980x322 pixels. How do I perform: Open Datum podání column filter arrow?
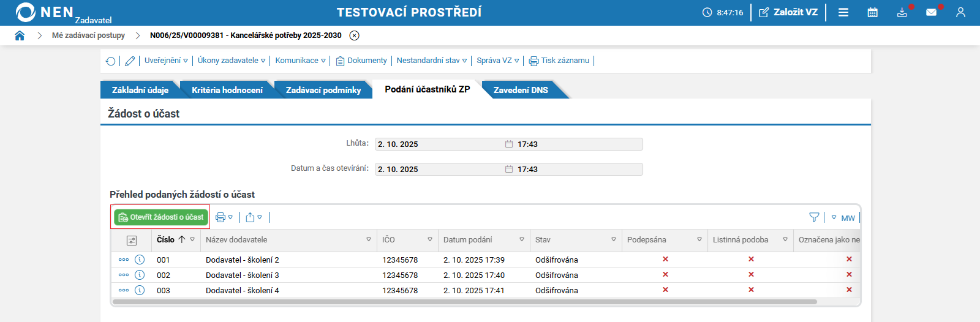[x=522, y=240]
